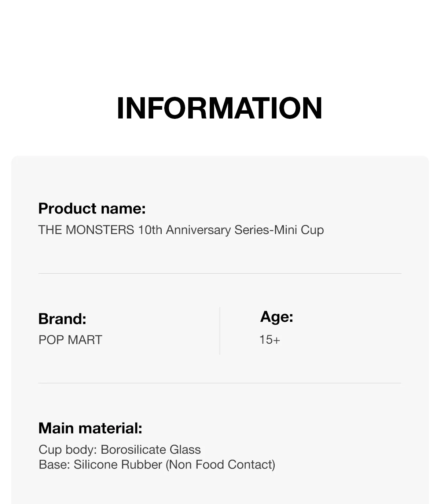
Task: Click the "(Non Food Contact)" note
Action: coord(220,464)
